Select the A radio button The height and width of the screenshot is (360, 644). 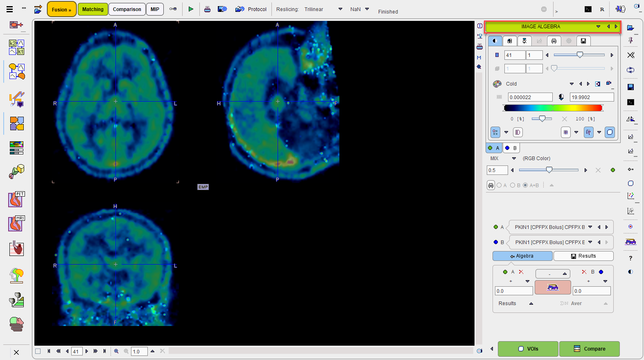[499, 186]
